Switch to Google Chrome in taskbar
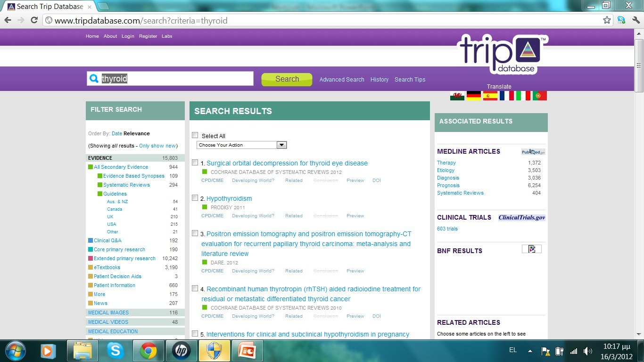Viewport: 644px width, 362px height. pos(149,351)
